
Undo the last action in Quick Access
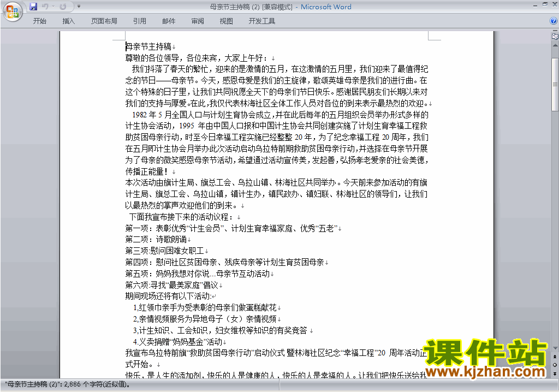pyautogui.click(x=45, y=7)
